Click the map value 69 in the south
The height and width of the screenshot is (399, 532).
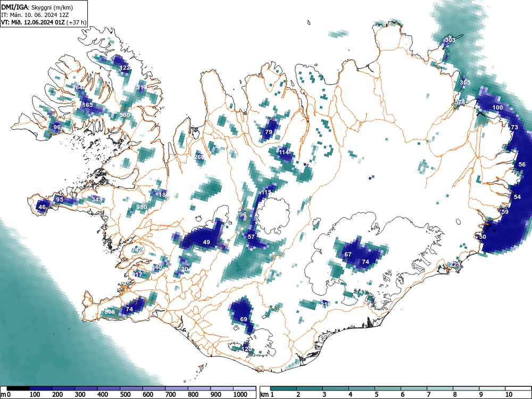click(x=244, y=319)
